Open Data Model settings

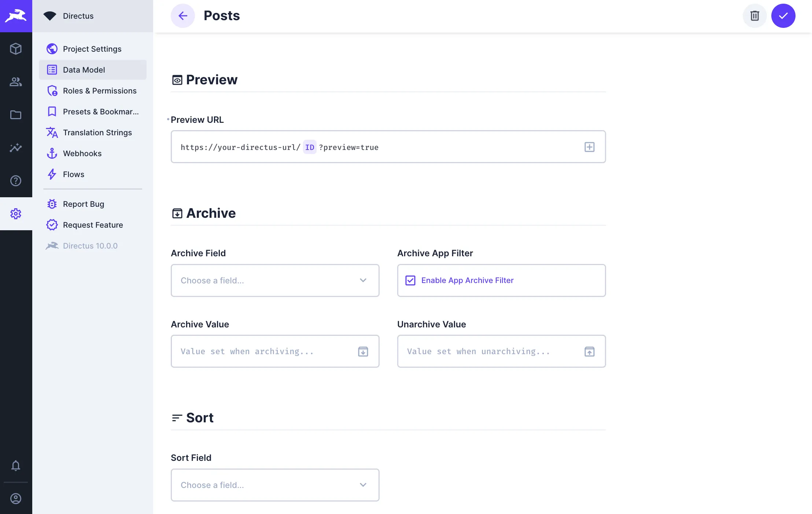pyautogui.click(x=84, y=70)
